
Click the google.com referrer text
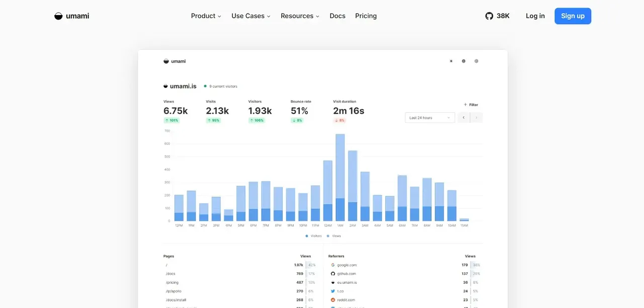pyautogui.click(x=347, y=265)
